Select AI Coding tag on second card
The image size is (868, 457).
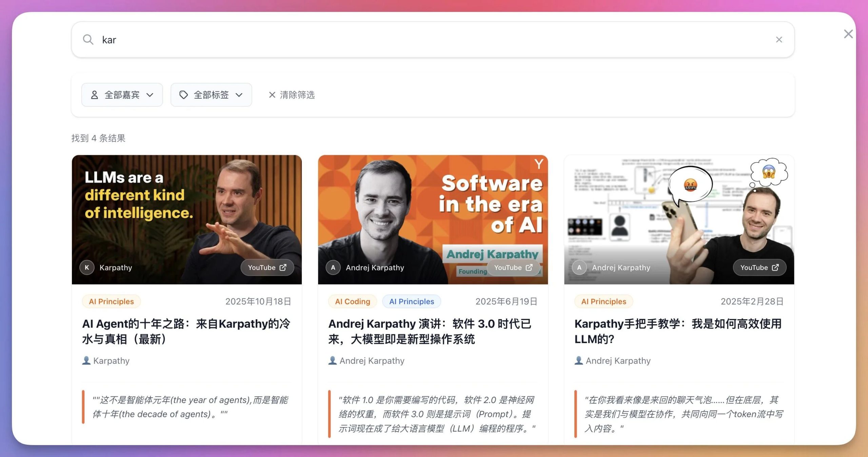pos(352,302)
